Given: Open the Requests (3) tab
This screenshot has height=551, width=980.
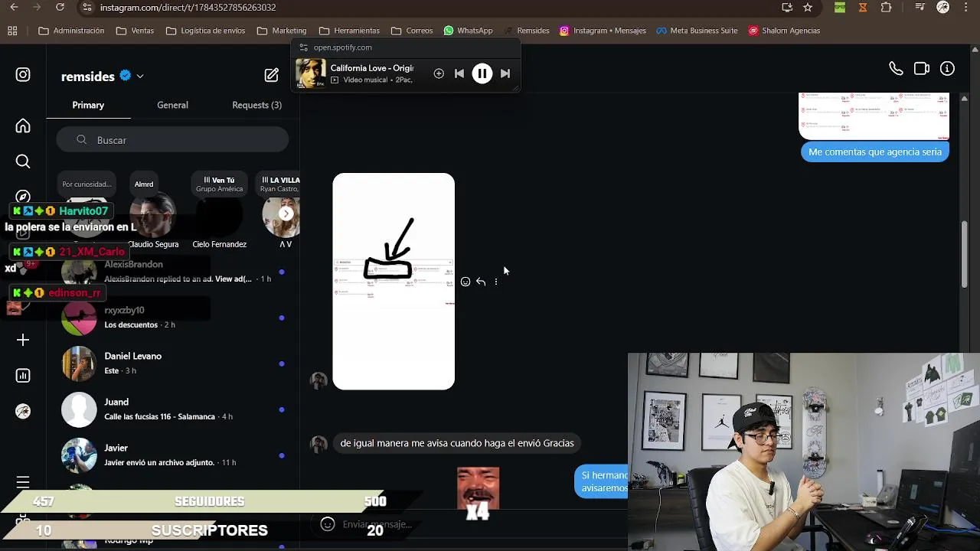Looking at the screenshot, I should pyautogui.click(x=256, y=105).
